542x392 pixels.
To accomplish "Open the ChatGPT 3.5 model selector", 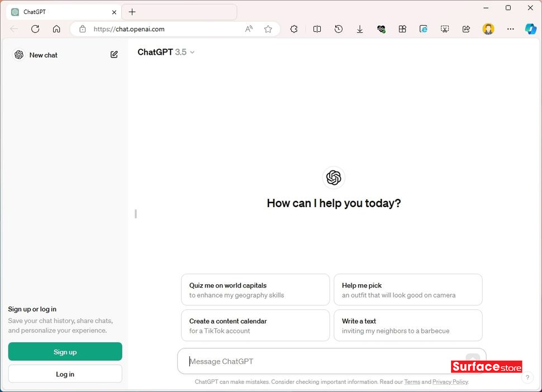I will (166, 52).
